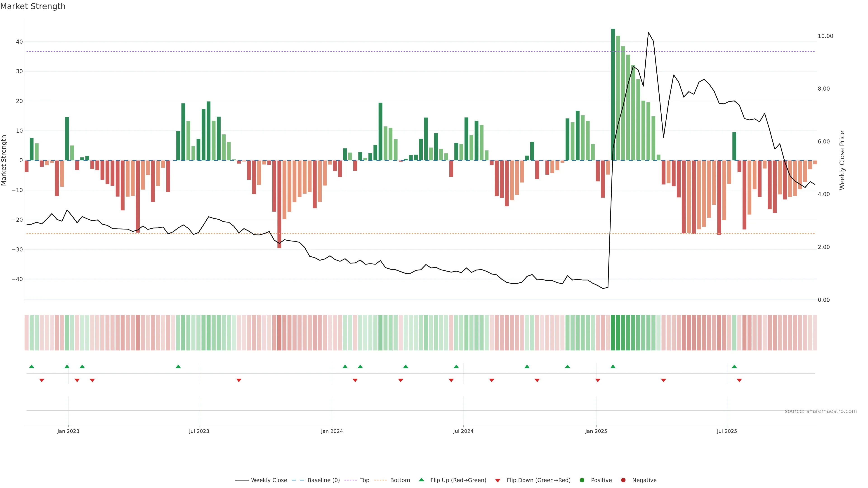Image resolution: width=868 pixels, height=488 pixels.
Task: Click the Weekly Close Price axis title
Action: click(842, 160)
